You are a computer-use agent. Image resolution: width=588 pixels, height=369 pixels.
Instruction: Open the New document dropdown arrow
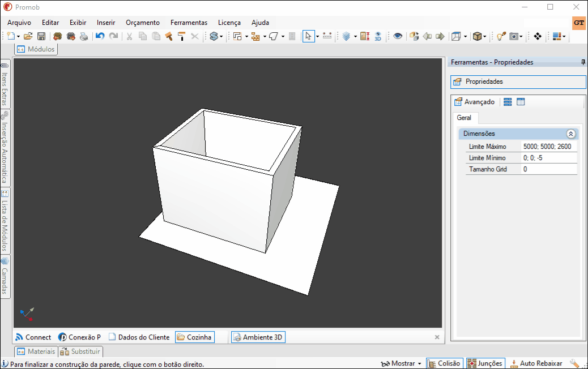point(18,36)
